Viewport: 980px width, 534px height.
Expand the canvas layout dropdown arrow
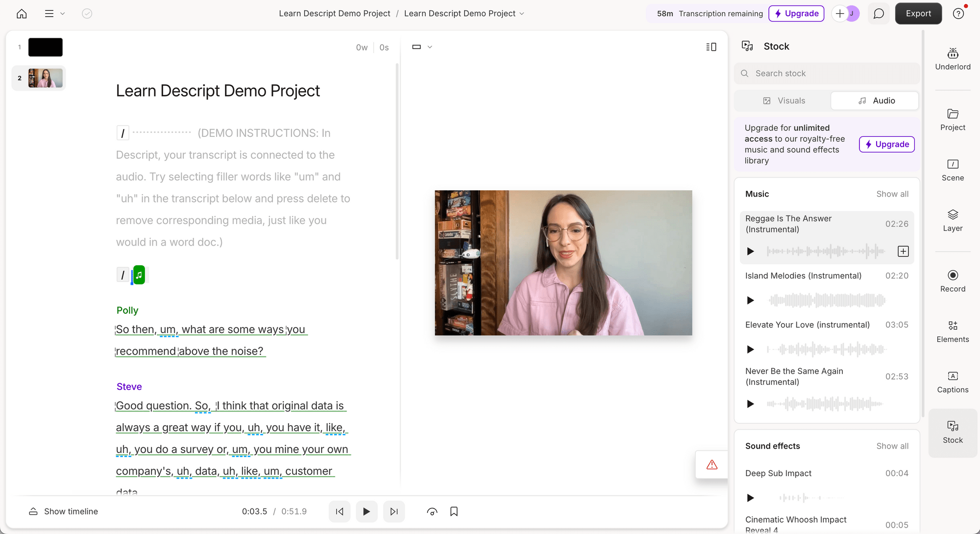click(430, 47)
